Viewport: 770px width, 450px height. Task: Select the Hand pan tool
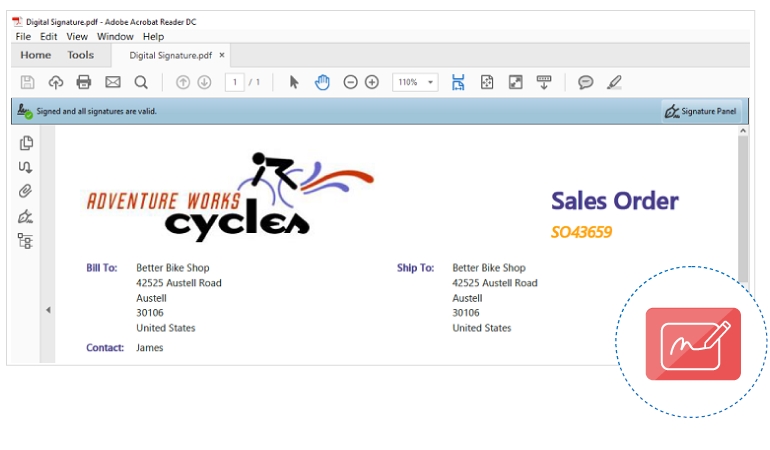tap(322, 82)
